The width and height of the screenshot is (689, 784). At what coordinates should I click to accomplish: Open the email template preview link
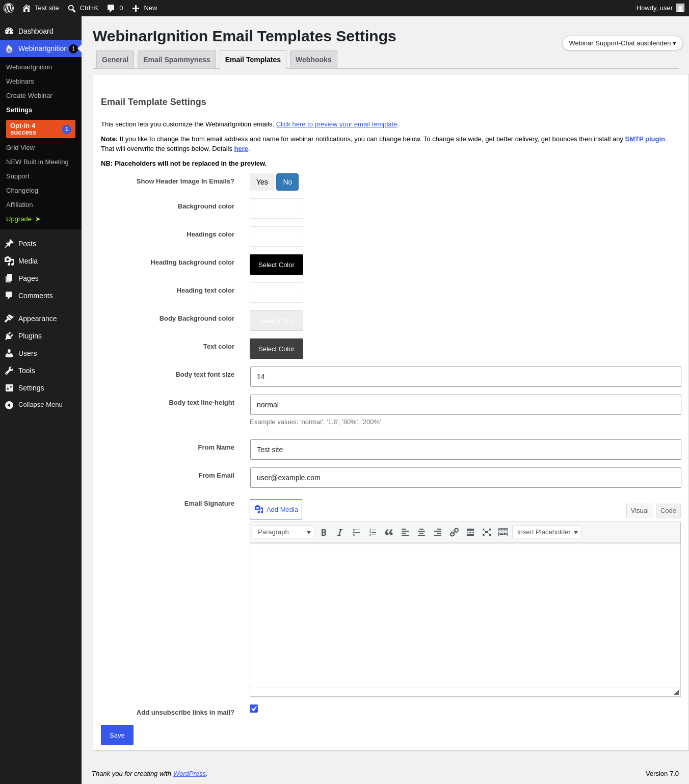click(x=336, y=124)
